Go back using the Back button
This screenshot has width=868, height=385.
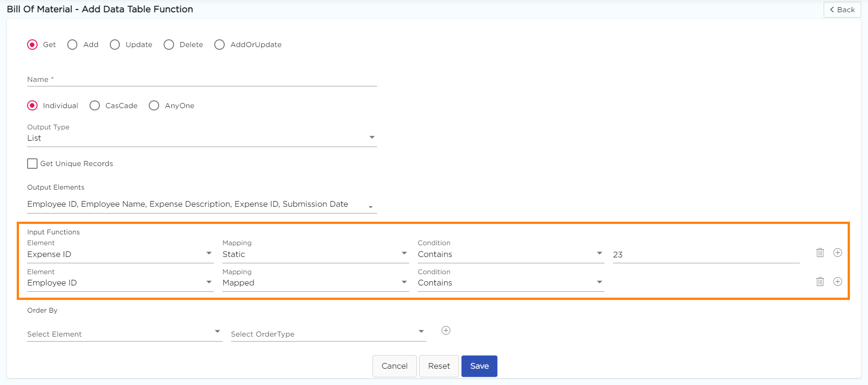tap(842, 10)
